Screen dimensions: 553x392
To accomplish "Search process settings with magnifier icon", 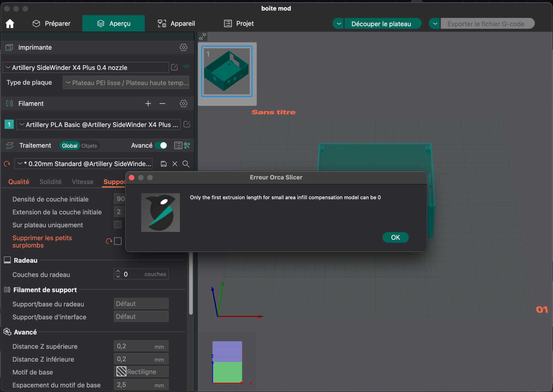I will [186, 164].
